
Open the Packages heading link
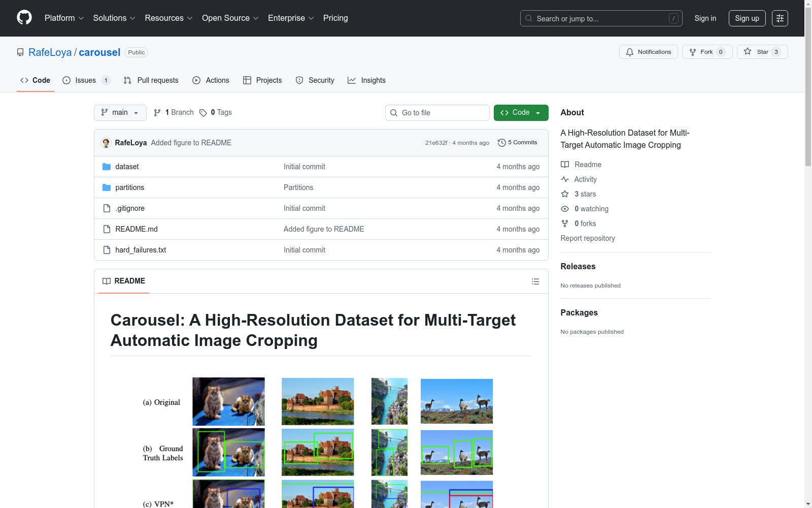click(x=579, y=312)
